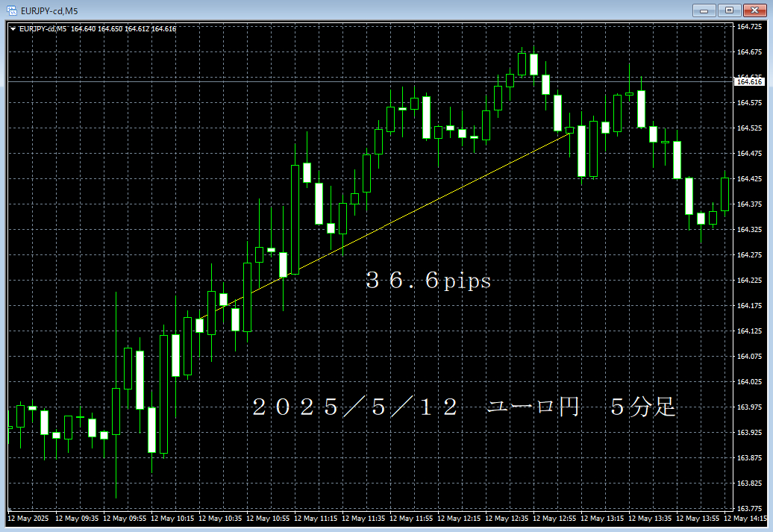Click the EURJPY chart window icon
Screen dimensions: 773x532
[11, 10]
